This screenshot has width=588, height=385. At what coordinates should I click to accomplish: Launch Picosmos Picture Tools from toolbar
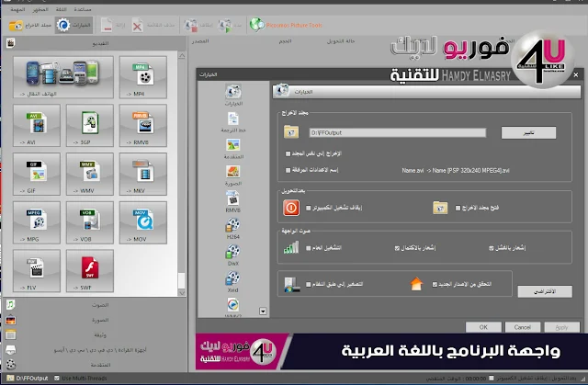tap(286, 25)
